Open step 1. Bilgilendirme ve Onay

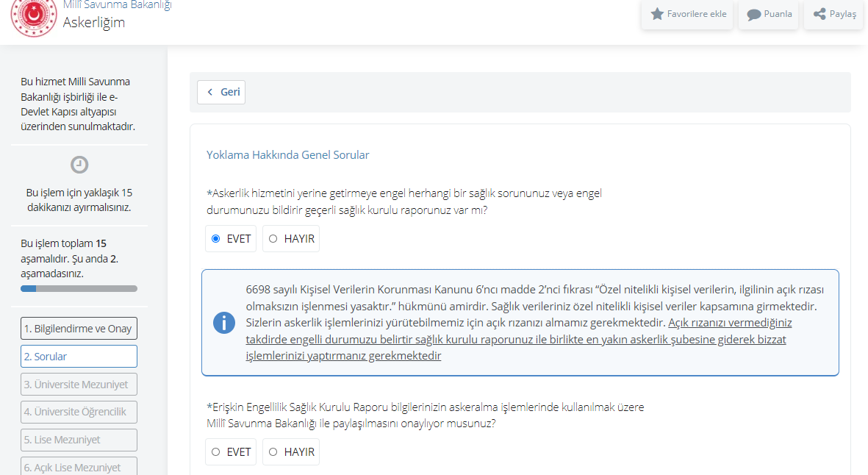(79, 329)
